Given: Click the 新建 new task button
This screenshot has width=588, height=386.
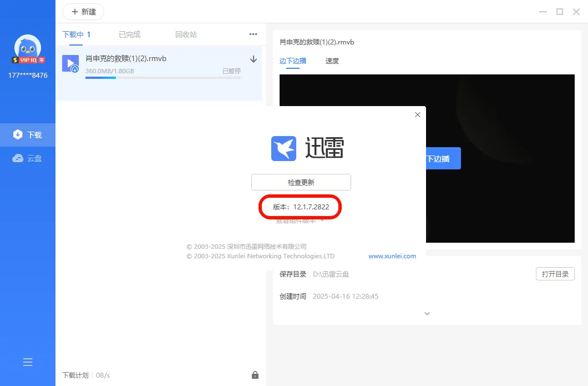Looking at the screenshot, I should [83, 12].
